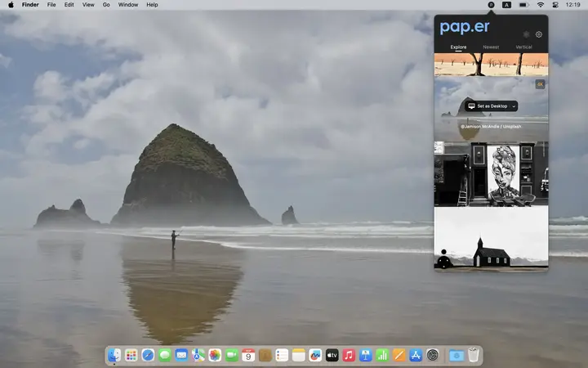Open the View menu
This screenshot has width=588, height=368.
tap(88, 5)
